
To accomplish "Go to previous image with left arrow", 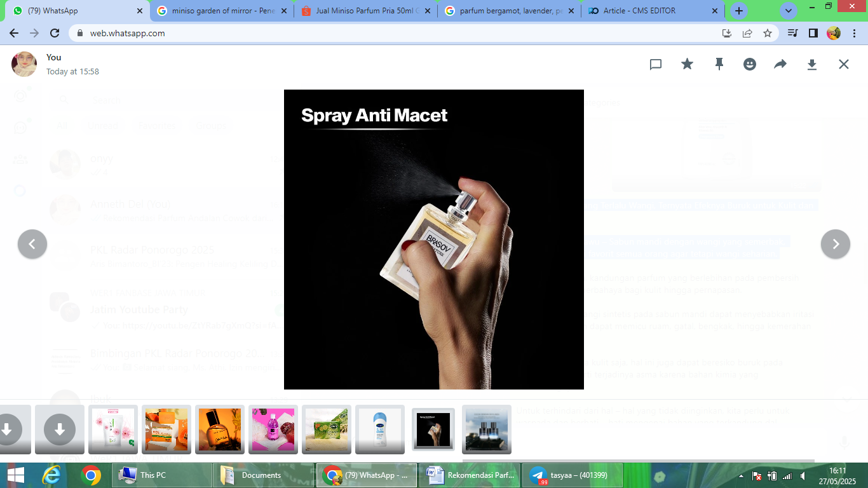I will (32, 244).
